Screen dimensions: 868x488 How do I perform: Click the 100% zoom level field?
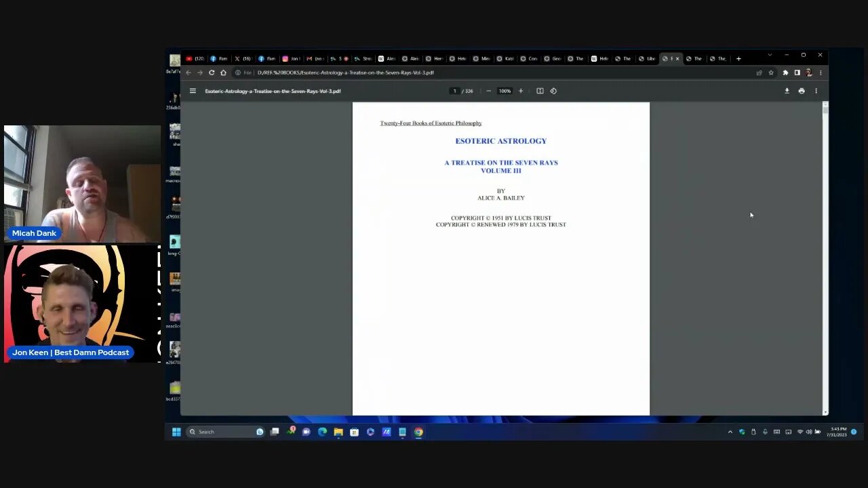point(505,91)
